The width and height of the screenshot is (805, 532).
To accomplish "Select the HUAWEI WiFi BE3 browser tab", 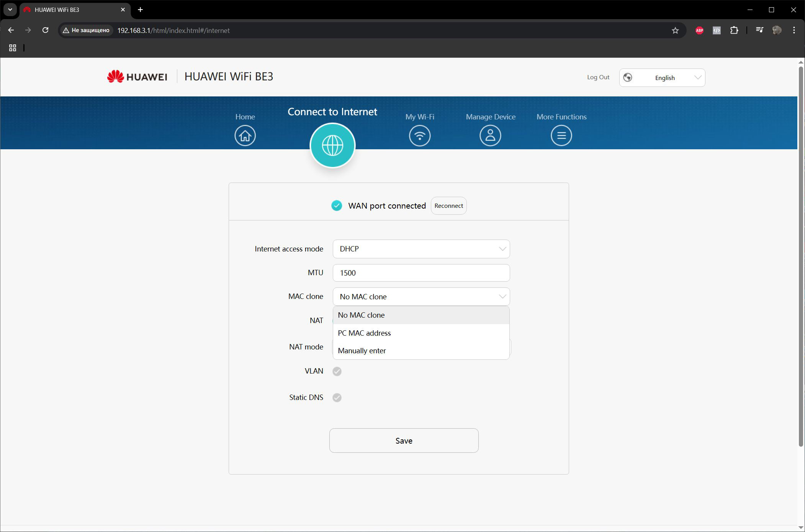I will coord(75,10).
